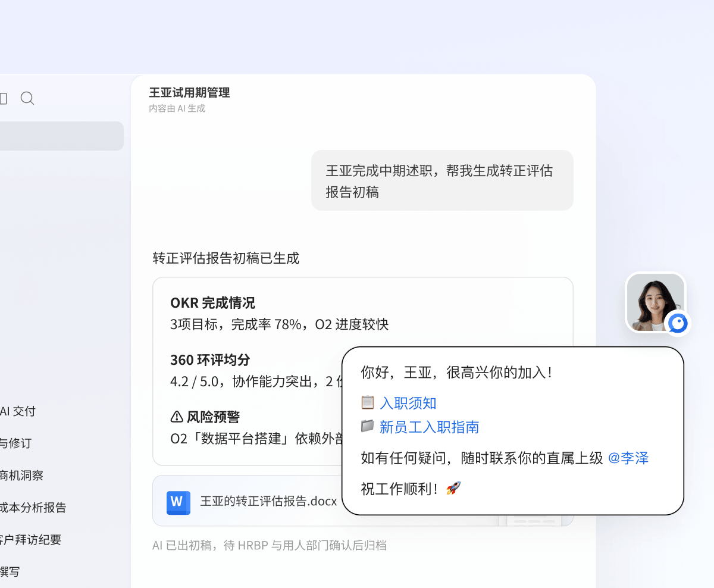Select the highlighted sidebar conversation item
This screenshot has width=714, height=588.
62,136
